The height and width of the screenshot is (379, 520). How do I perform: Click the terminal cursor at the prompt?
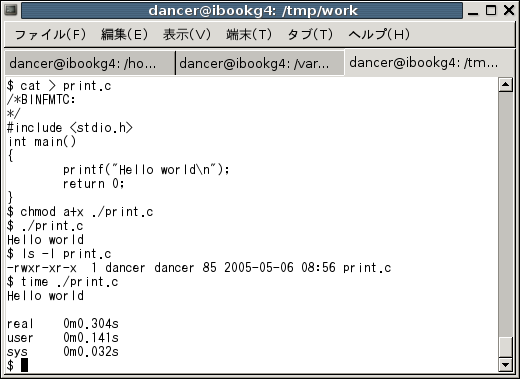(x=24, y=365)
